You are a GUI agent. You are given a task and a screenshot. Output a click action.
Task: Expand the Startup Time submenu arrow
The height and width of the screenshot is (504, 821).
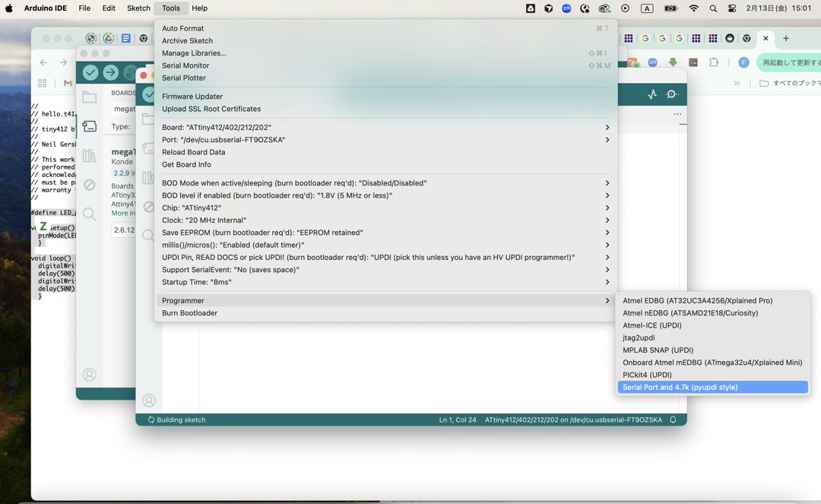pyautogui.click(x=607, y=282)
